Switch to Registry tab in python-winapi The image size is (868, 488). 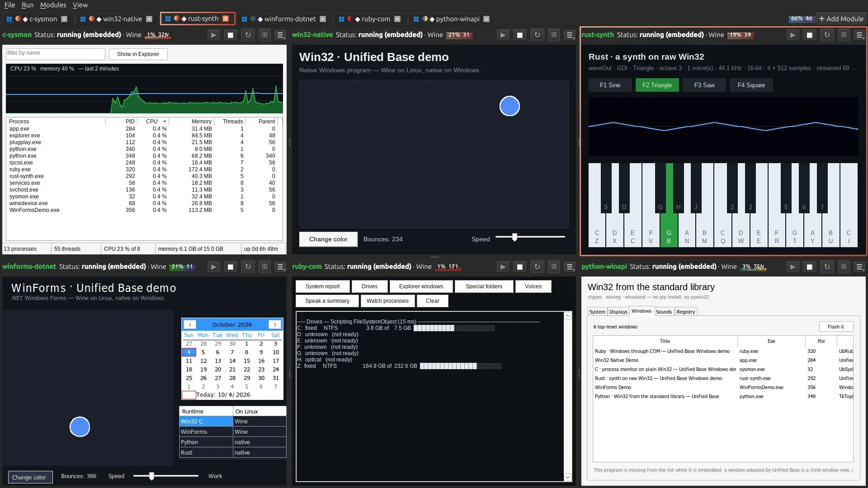pos(685,312)
